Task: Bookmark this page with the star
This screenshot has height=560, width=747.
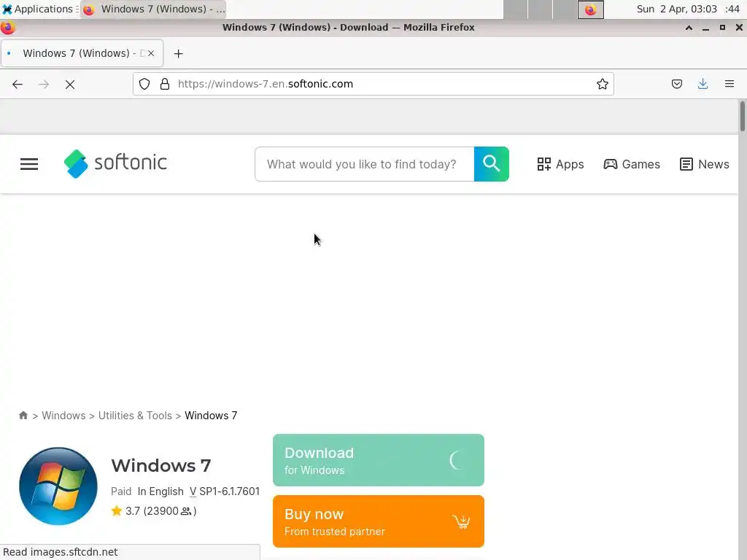Action: (x=602, y=85)
